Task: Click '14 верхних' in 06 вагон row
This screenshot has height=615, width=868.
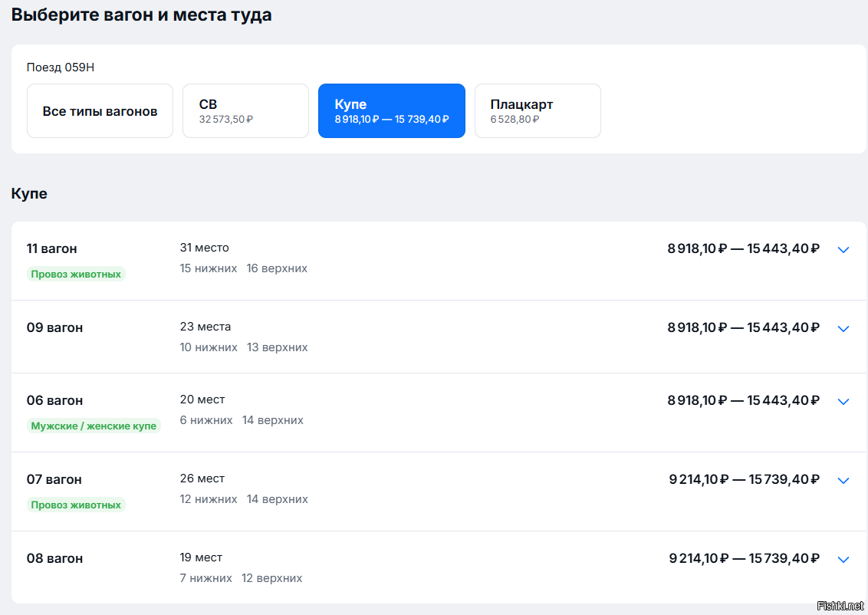Action: click(x=273, y=420)
